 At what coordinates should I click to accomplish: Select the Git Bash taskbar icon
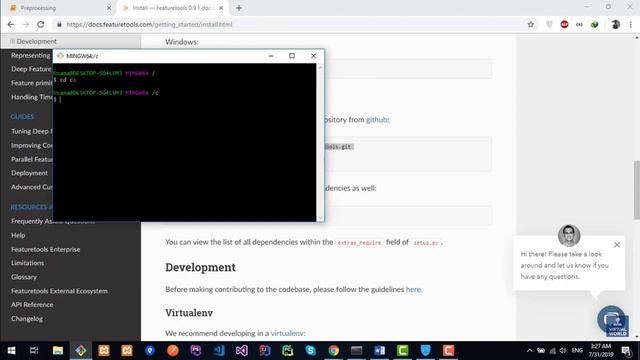[81, 351]
